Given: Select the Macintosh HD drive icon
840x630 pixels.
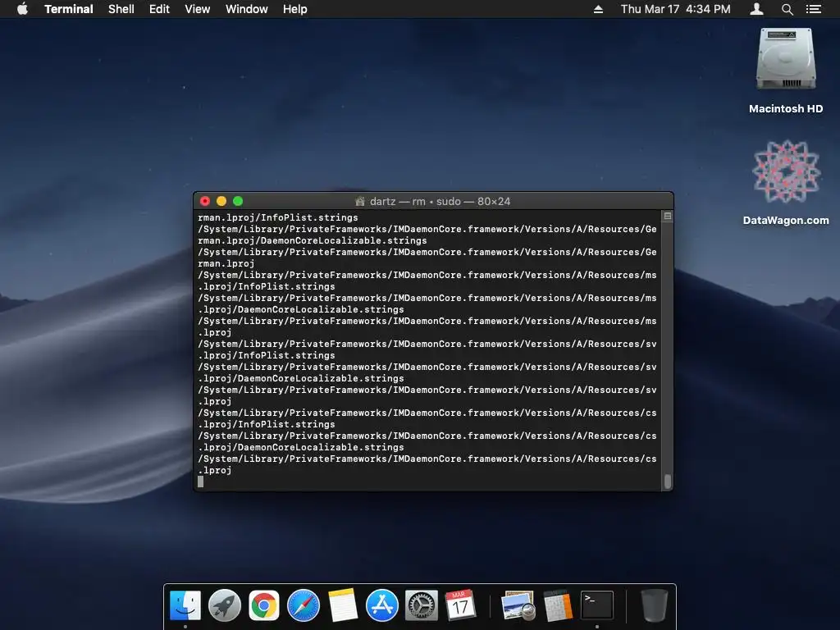Looking at the screenshot, I should (x=786, y=59).
